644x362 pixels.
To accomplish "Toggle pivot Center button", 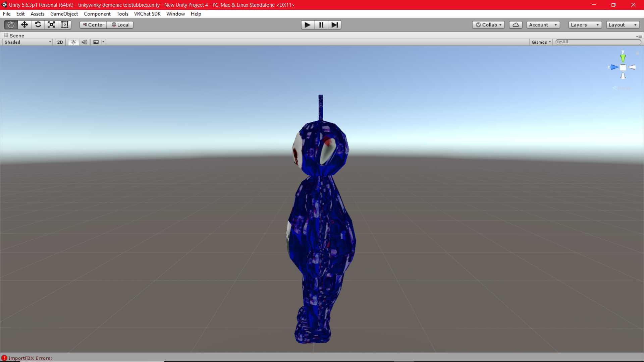I will 93,25.
